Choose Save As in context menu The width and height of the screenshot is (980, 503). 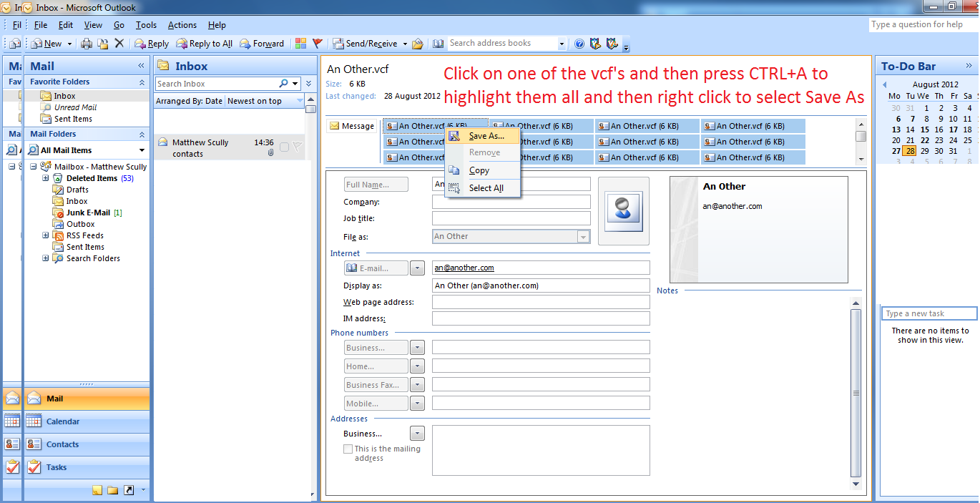click(x=482, y=136)
